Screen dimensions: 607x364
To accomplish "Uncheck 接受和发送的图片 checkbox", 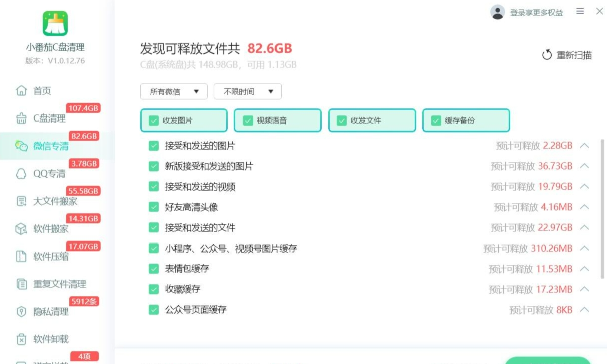I will click(154, 146).
